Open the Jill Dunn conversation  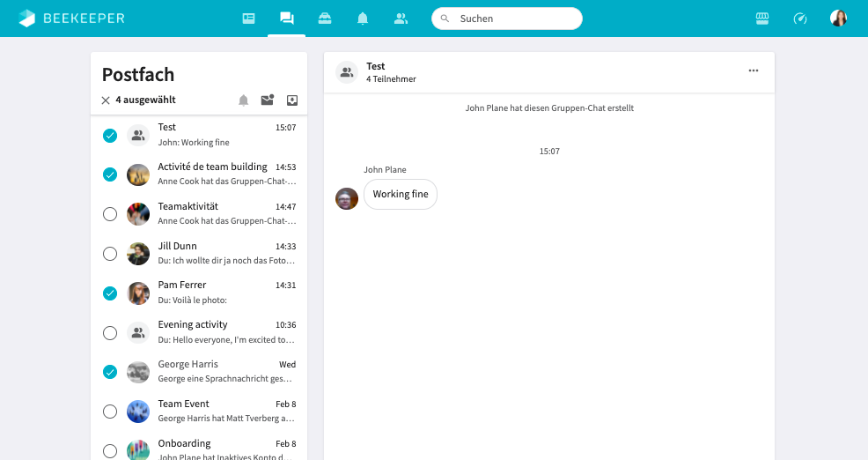click(x=199, y=254)
